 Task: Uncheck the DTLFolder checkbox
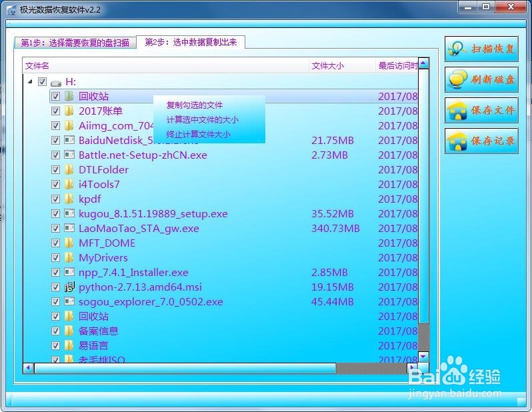coord(55,170)
